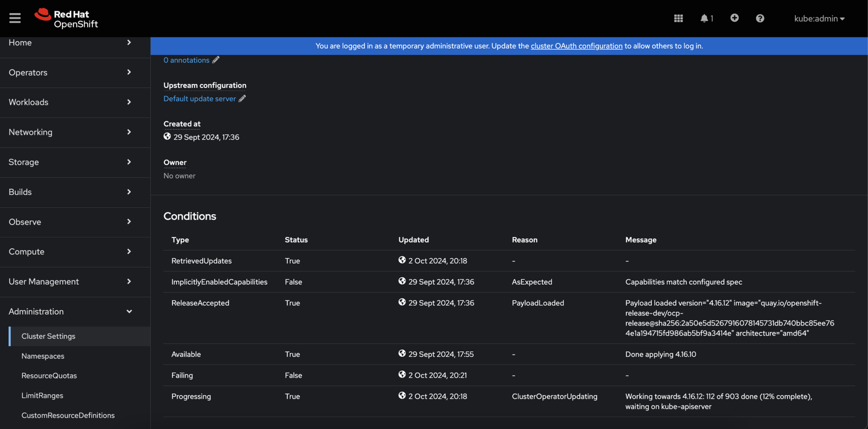Expand the Builds navigation section
868x429 pixels.
click(x=75, y=192)
